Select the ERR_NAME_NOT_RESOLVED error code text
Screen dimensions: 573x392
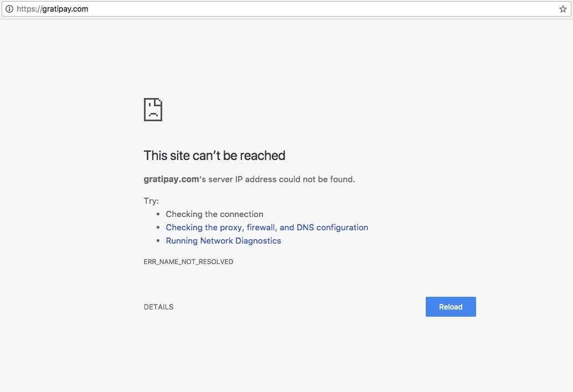(x=188, y=262)
